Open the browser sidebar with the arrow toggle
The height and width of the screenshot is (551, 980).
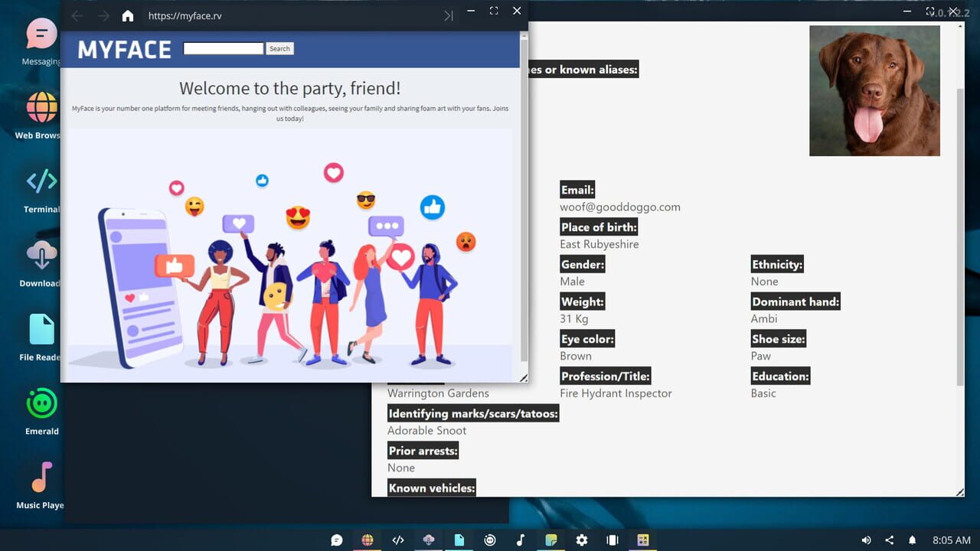coord(448,15)
